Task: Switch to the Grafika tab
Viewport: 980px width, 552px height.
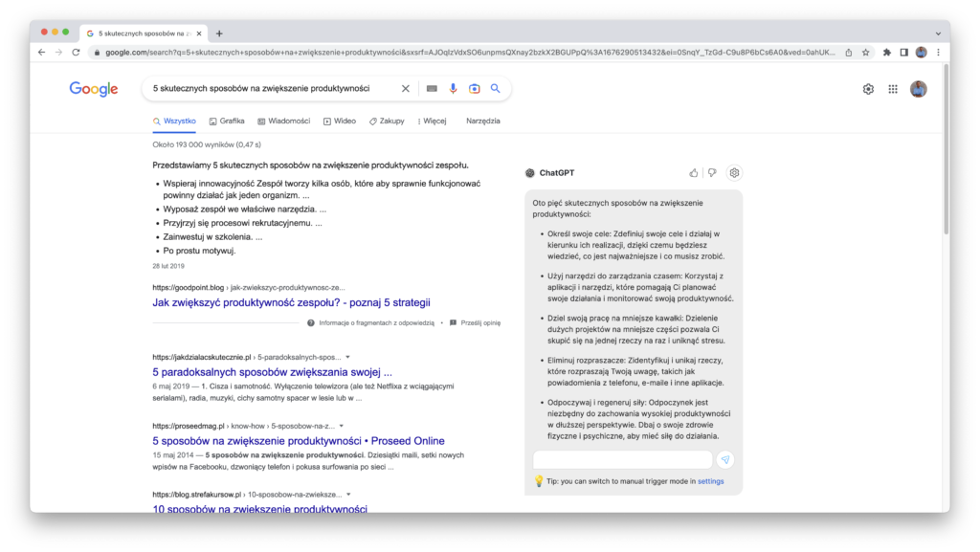Action: click(226, 121)
